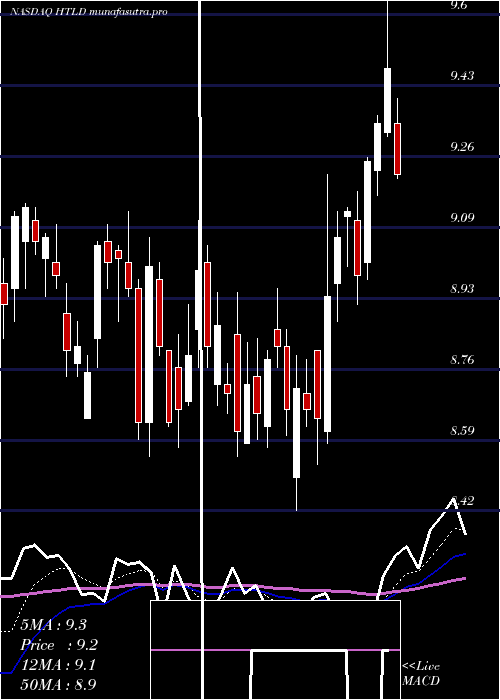Viewport: 500px width, 700px height.
Task: Click the Price : 9.2 legend entry
Action: [59, 645]
